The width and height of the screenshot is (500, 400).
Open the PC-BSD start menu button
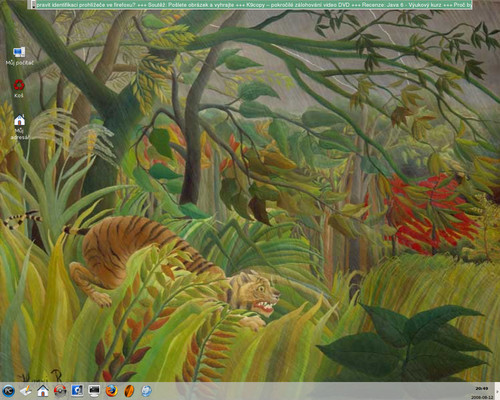point(9,390)
